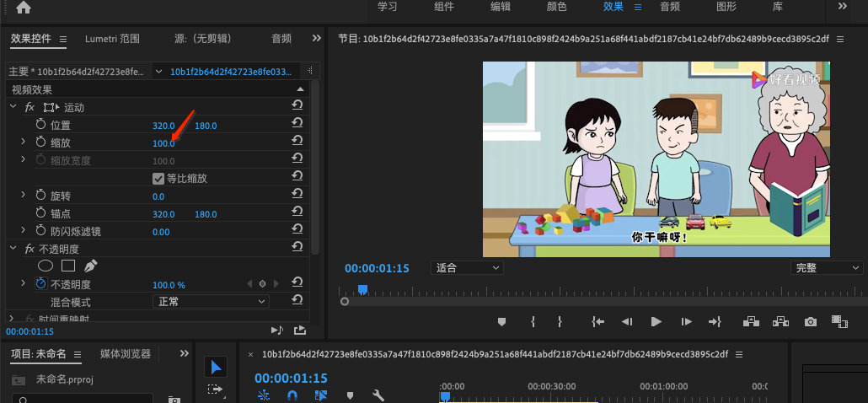
Task: Switch to the 学习 workspace
Action: (387, 7)
